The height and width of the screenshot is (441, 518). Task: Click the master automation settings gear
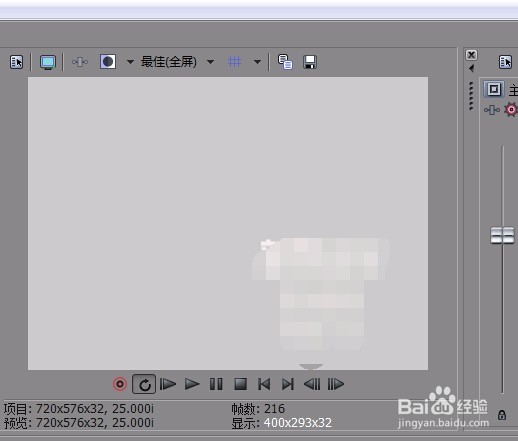tap(511, 109)
